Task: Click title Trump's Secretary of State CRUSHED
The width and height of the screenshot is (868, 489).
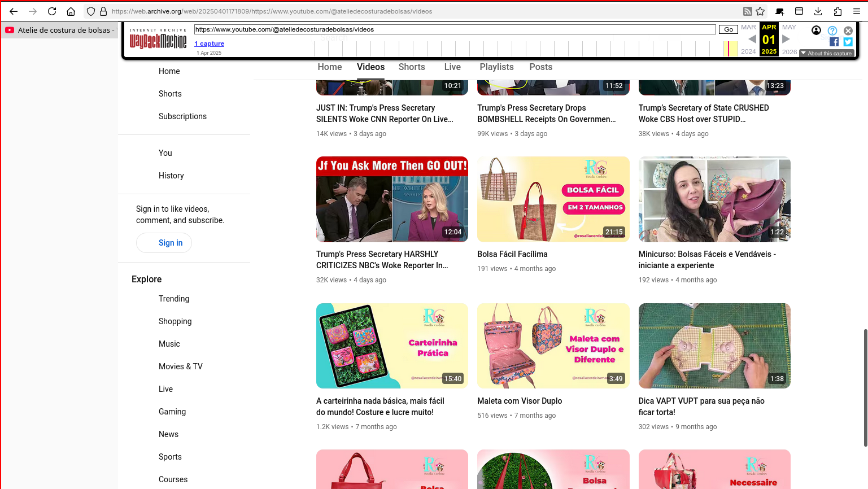Action: pyautogui.click(x=704, y=113)
